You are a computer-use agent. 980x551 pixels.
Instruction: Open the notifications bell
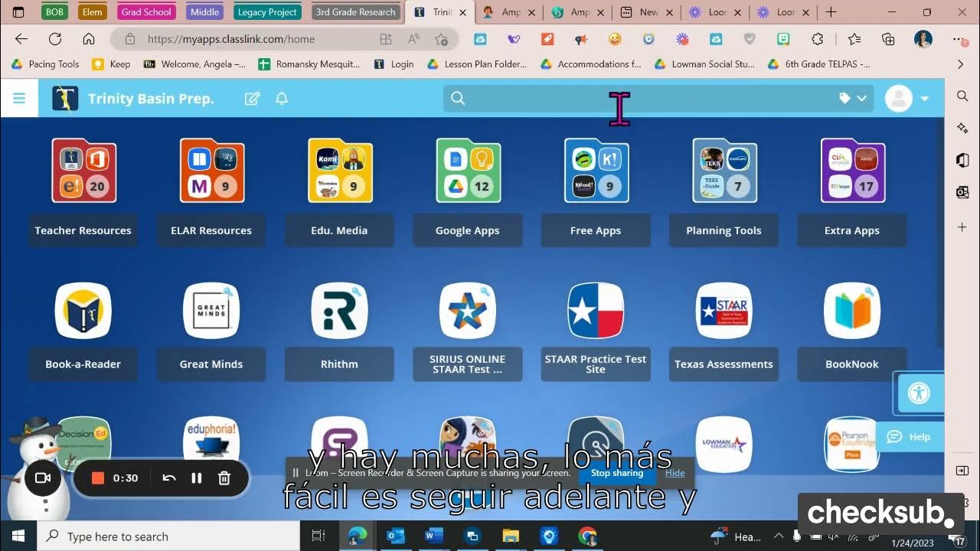coord(282,98)
